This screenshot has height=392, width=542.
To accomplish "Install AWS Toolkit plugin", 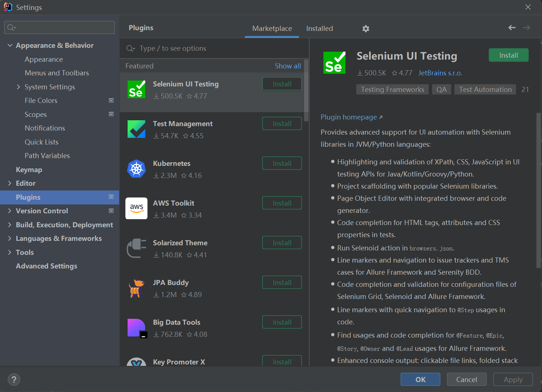I will coord(282,203).
